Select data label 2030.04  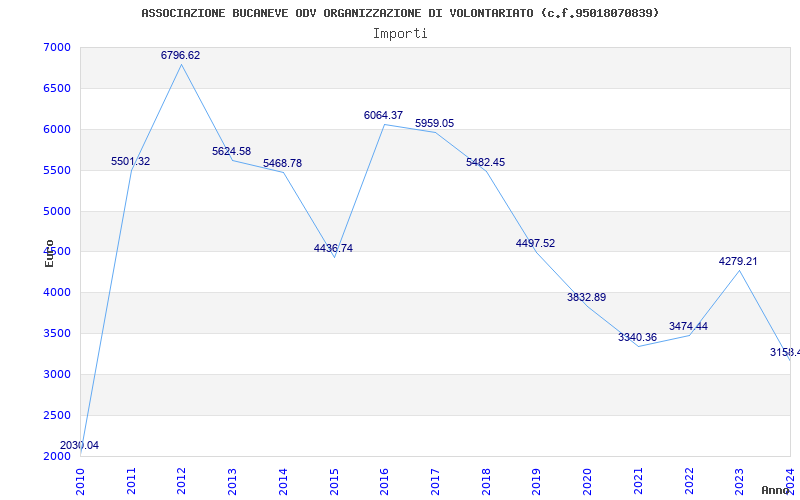(x=79, y=445)
